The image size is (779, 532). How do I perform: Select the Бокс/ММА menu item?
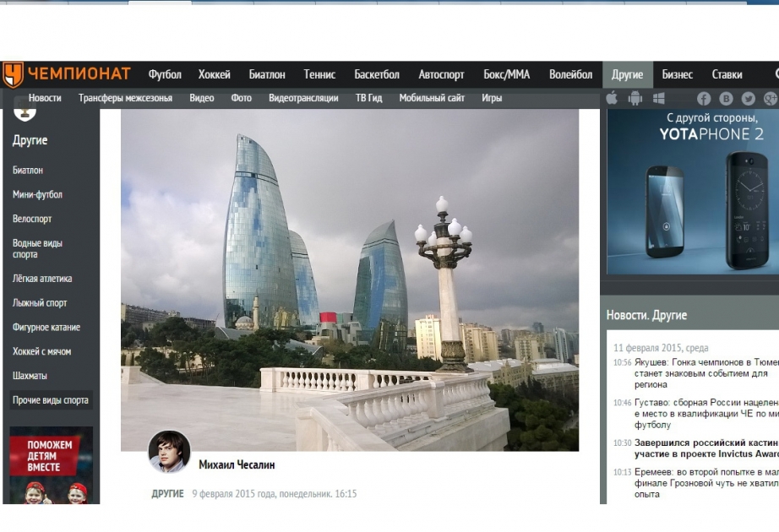tap(507, 74)
